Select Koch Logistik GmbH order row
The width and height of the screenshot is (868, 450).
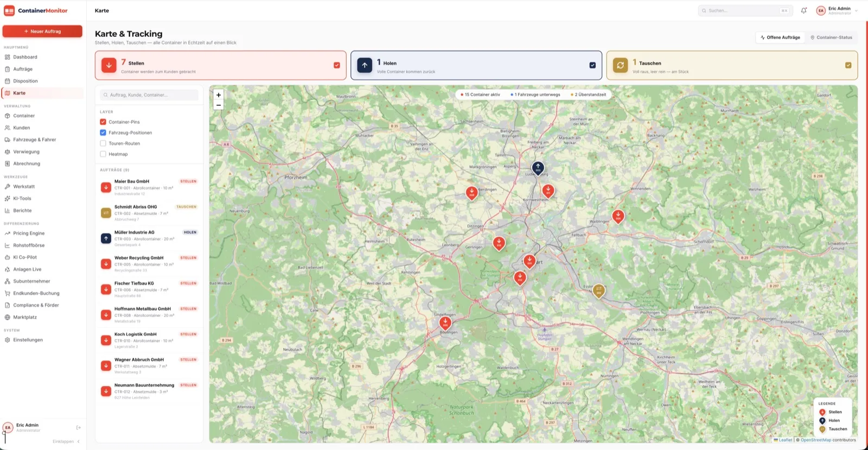(x=149, y=340)
